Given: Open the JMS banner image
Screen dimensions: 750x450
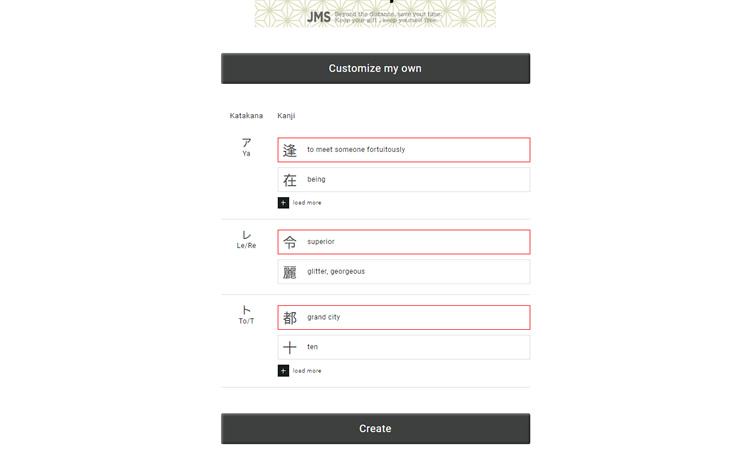Looking at the screenshot, I should coord(375,13).
